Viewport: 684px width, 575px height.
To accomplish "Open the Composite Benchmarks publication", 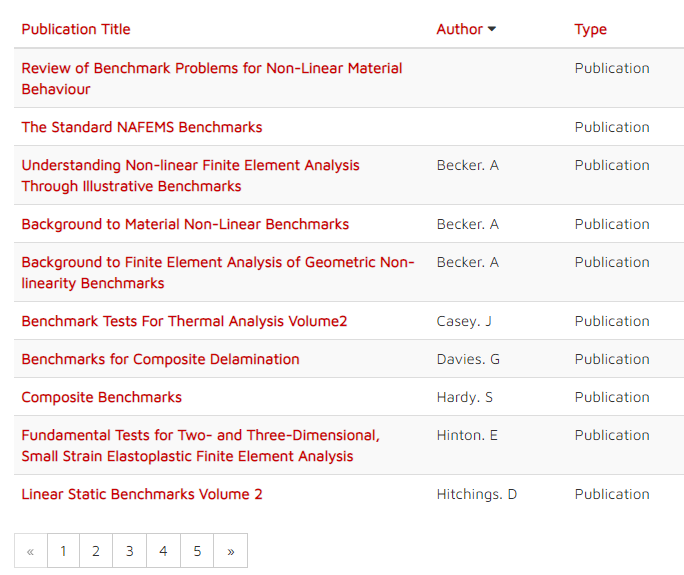I will pos(101,397).
